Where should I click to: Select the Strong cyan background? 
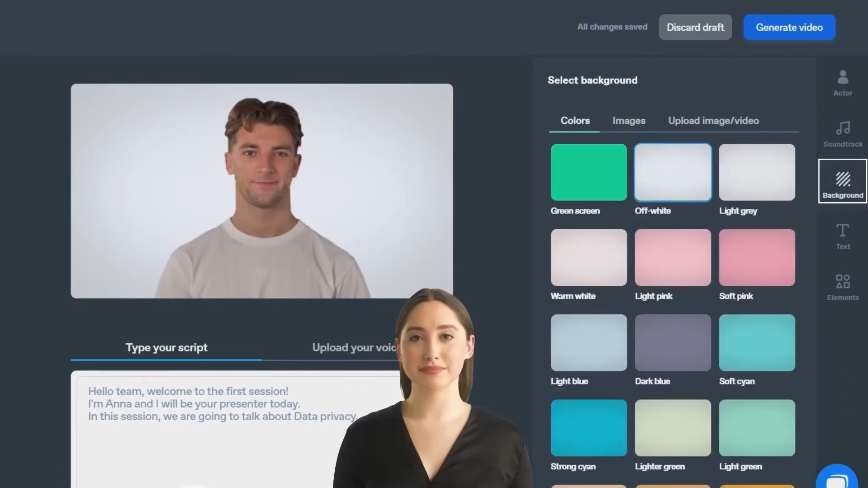click(588, 427)
